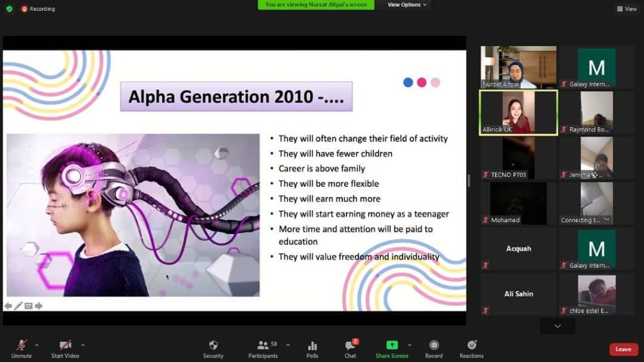Click the pen annotation icon on slide

pos(18,305)
